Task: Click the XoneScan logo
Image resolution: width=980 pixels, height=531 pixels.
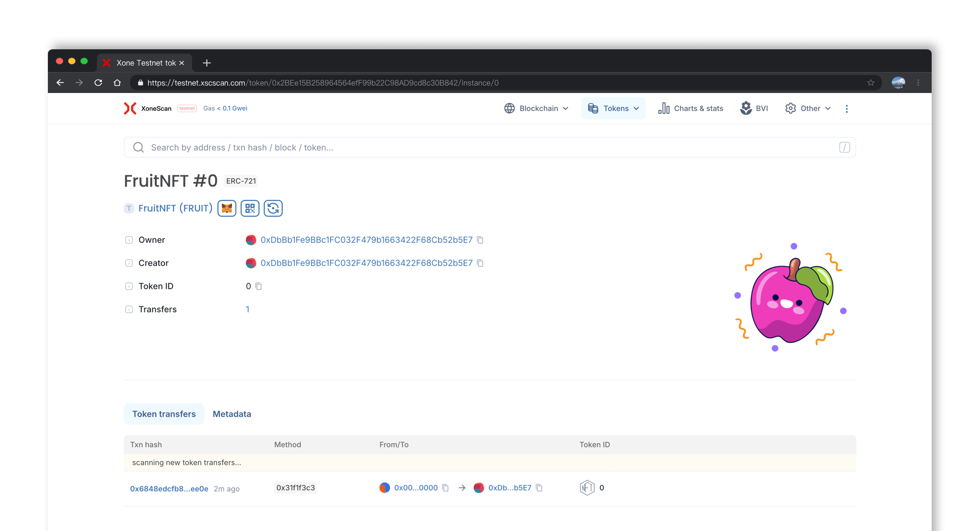Action: pyautogui.click(x=147, y=108)
